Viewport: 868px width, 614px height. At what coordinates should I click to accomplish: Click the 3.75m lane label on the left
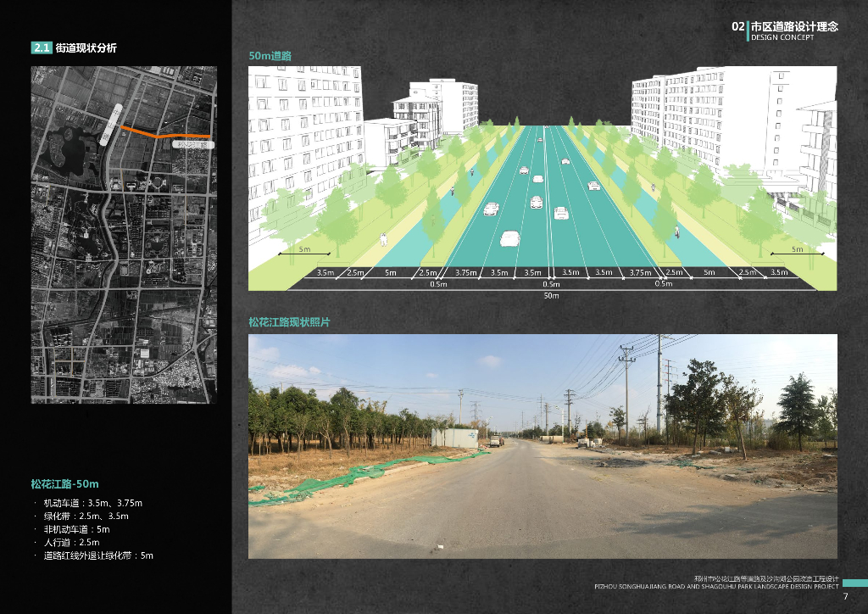click(466, 272)
